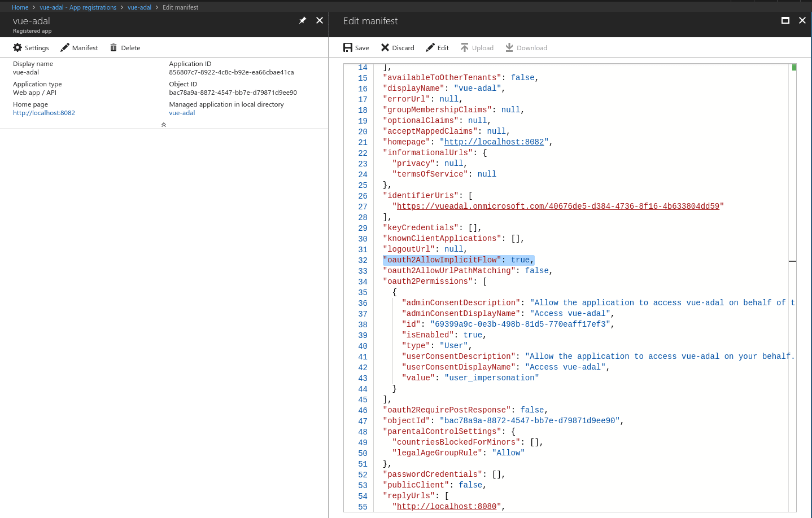Open the http://localhost:8082 home page link

click(x=44, y=113)
